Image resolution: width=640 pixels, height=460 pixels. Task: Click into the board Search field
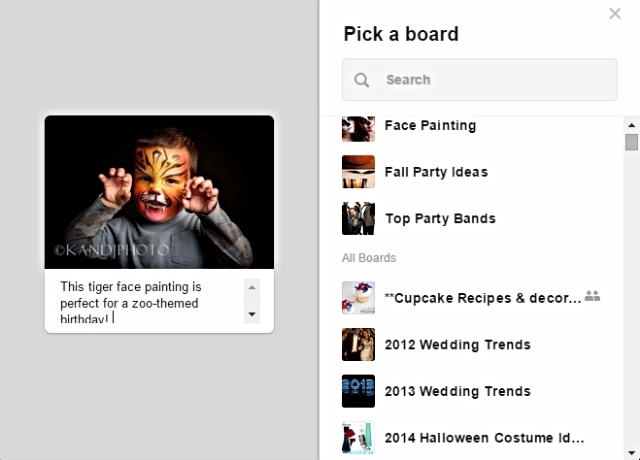click(x=480, y=80)
